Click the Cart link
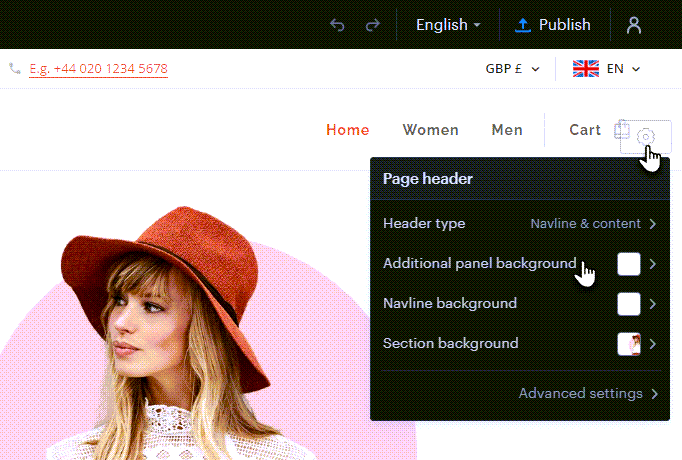This screenshot has width=682, height=460. coord(585,130)
